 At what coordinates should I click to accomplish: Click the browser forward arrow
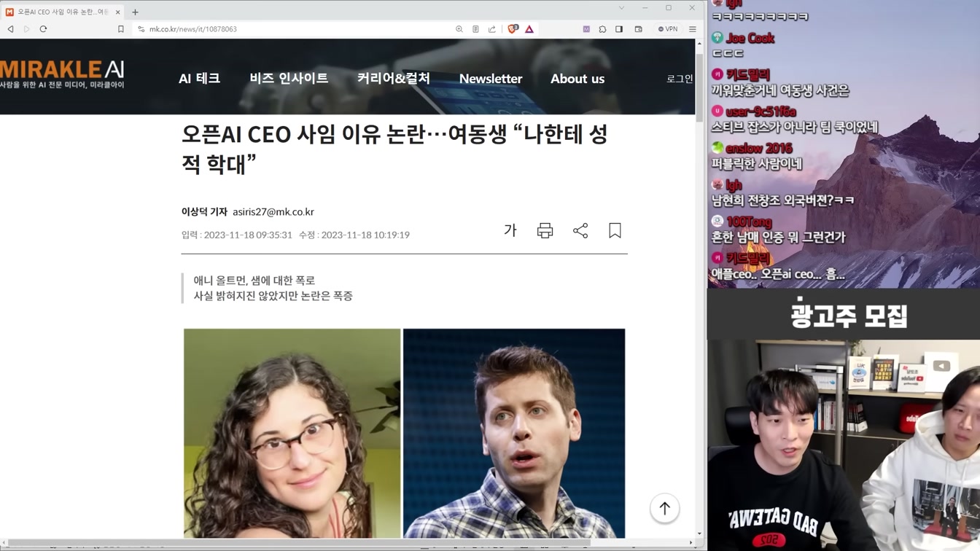tap(27, 29)
